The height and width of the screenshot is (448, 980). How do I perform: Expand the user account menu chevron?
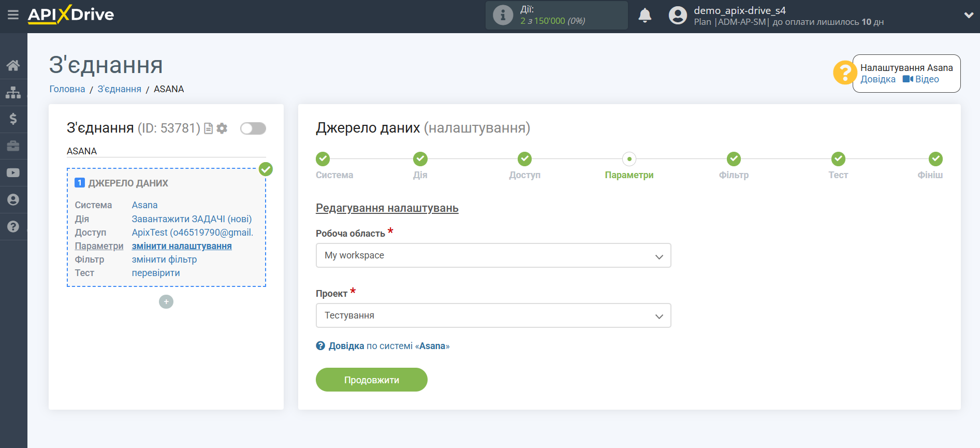(x=969, y=16)
